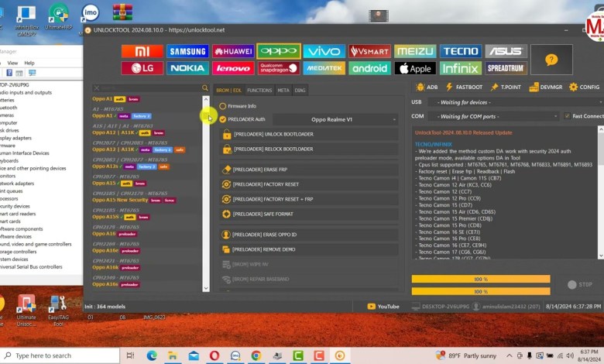Open the yellow help question icon

click(x=551, y=60)
